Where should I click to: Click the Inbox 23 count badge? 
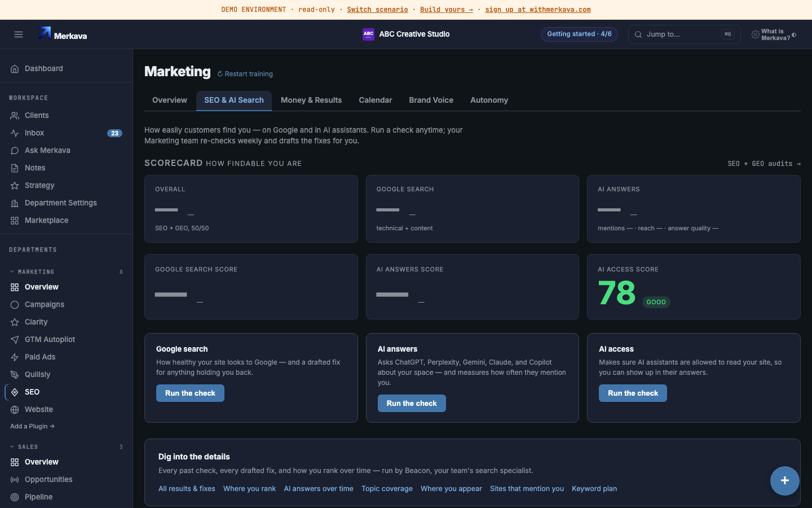pyautogui.click(x=114, y=134)
